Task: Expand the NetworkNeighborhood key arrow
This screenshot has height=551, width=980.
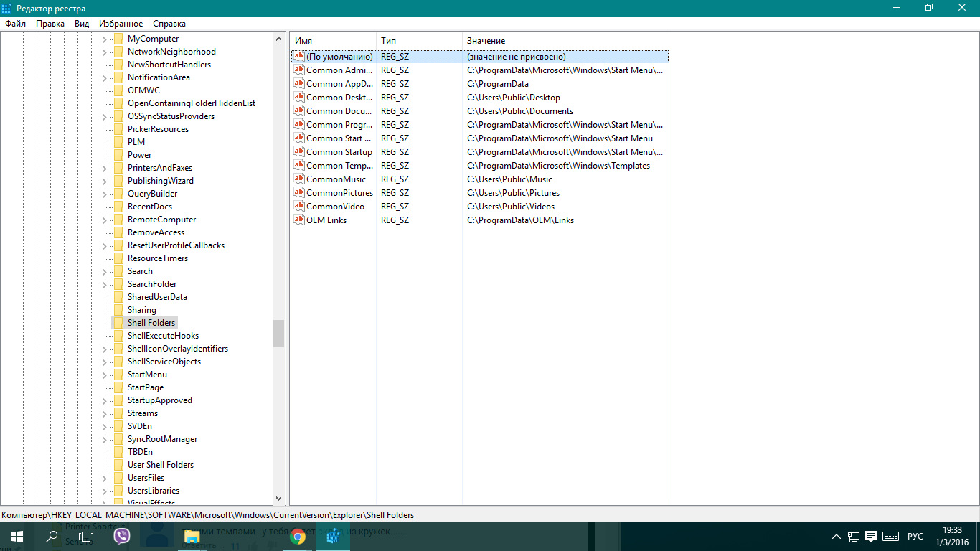Action: pyautogui.click(x=104, y=52)
